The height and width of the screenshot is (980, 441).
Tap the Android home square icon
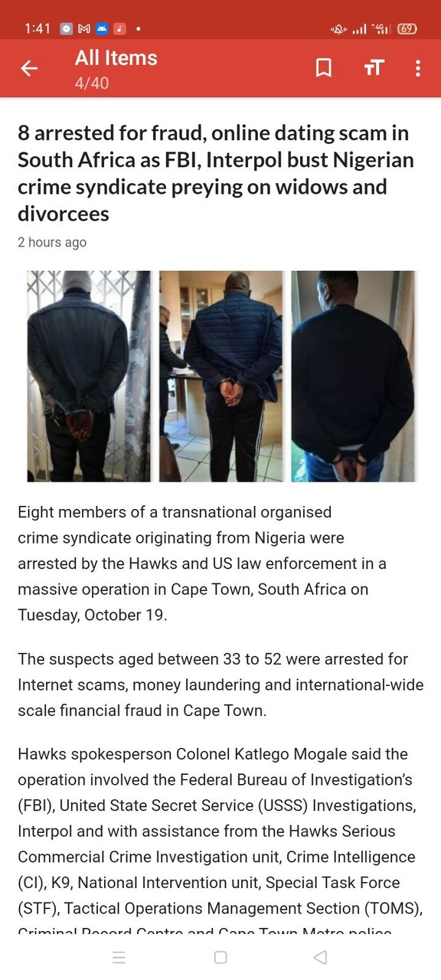(x=220, y=957)
